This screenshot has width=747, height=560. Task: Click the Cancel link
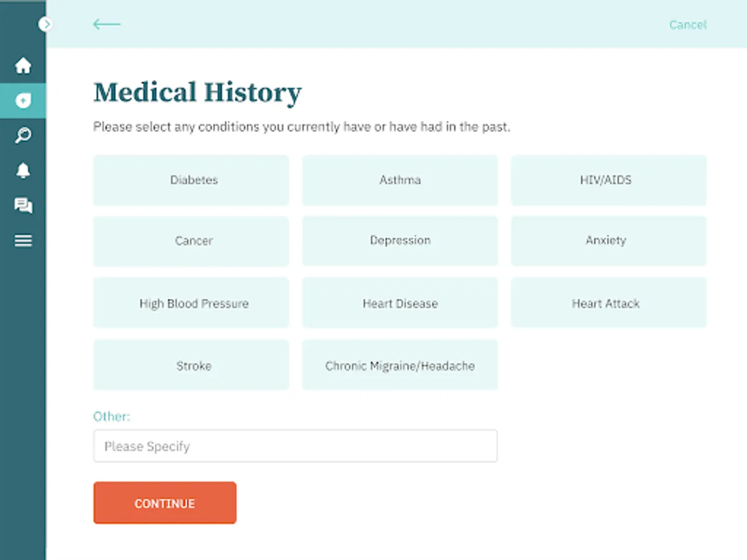[x=688, y=25]
